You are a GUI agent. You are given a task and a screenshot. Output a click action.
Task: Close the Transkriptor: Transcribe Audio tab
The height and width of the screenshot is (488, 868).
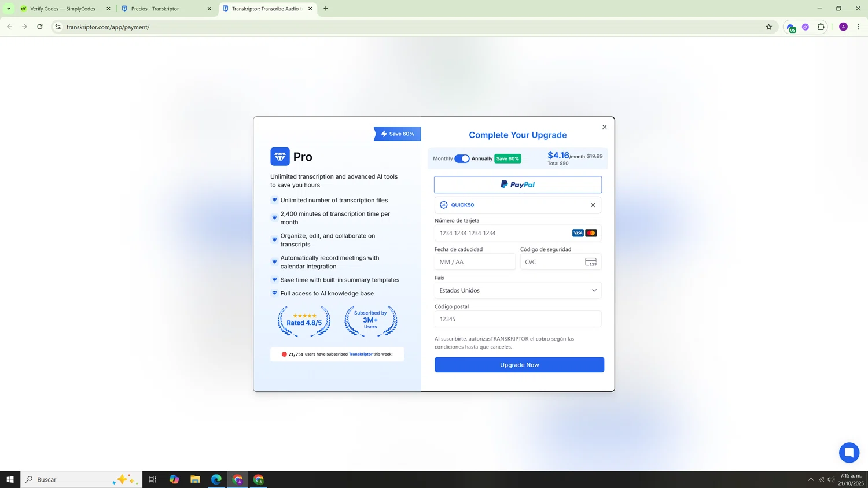[310, 9]
